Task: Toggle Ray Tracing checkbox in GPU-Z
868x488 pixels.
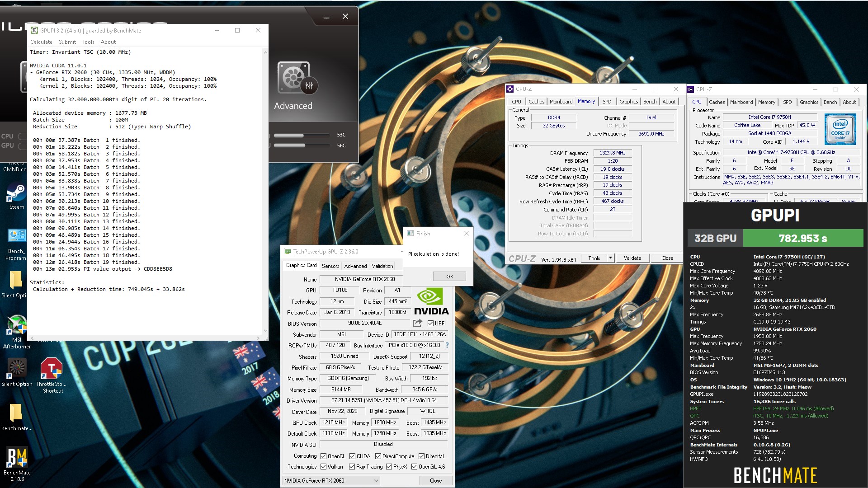Action: 352,467
